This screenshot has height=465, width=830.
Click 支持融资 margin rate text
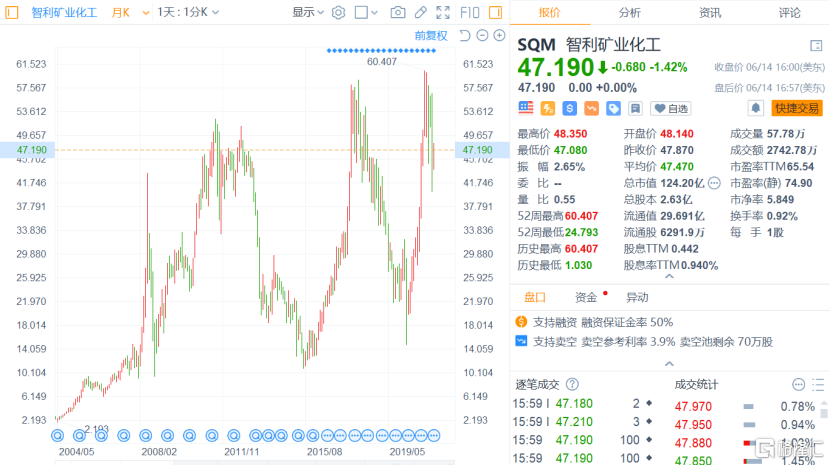(603, 322)
